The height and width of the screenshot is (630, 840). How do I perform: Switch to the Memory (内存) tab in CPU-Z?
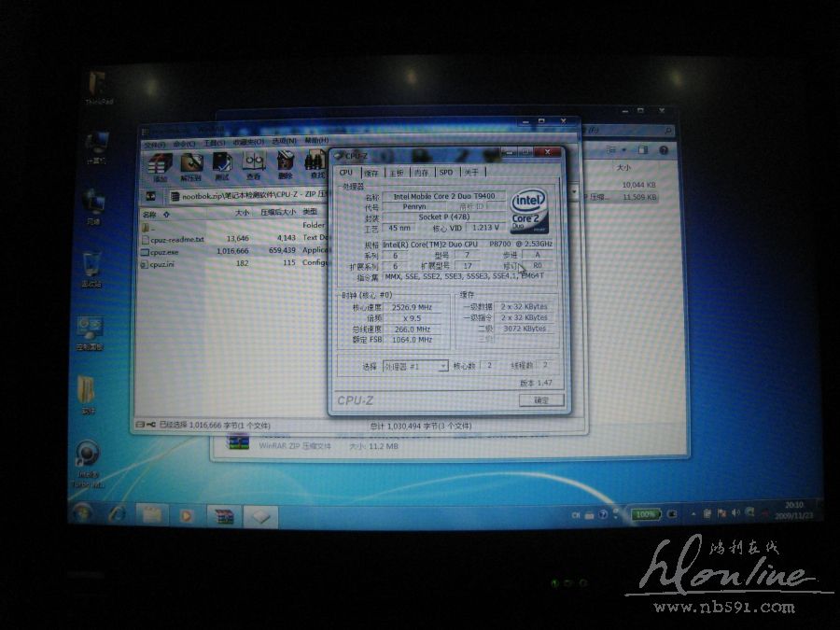point(422,173)
